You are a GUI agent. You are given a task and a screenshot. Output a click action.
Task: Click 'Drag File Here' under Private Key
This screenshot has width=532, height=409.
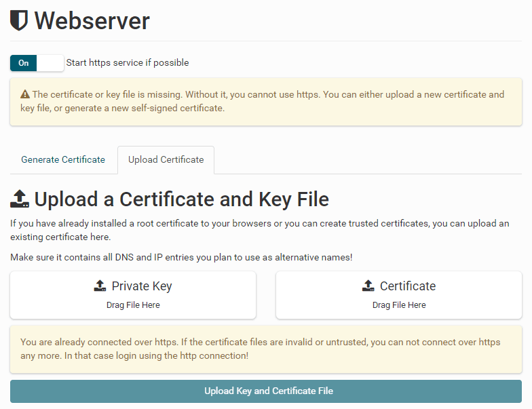coord(133,305)
